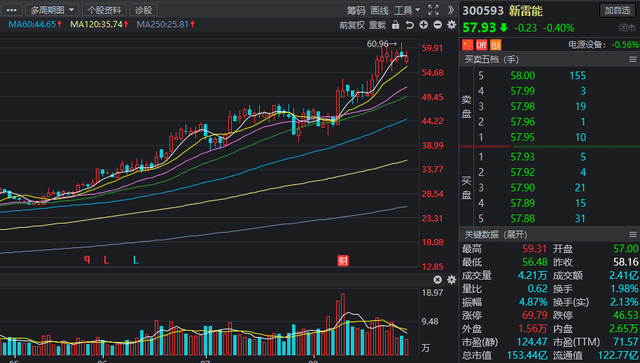Open the 多周期图 dropdown
The image size is (640, 363).
click(52, 10)
